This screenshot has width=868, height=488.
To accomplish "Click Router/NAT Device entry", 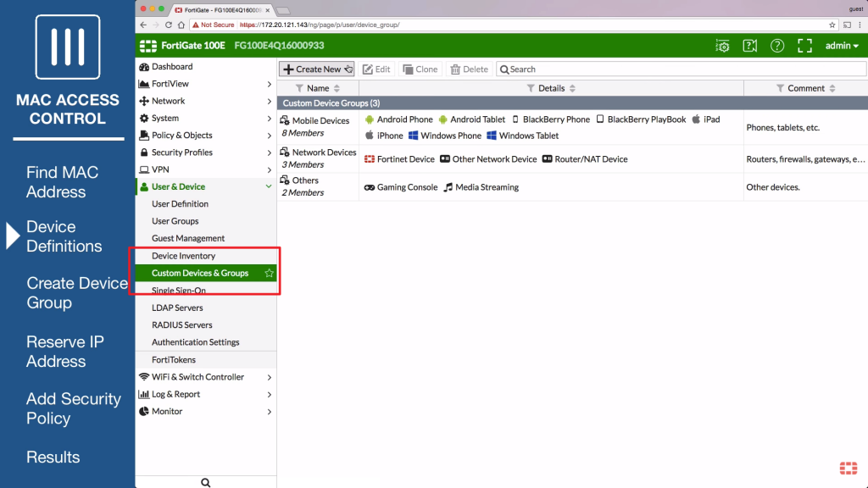I will (x=585, y=159).
